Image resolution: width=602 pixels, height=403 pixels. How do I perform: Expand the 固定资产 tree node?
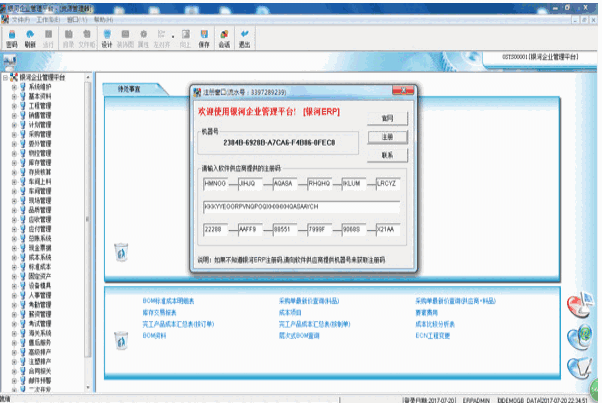coord(14,276)
